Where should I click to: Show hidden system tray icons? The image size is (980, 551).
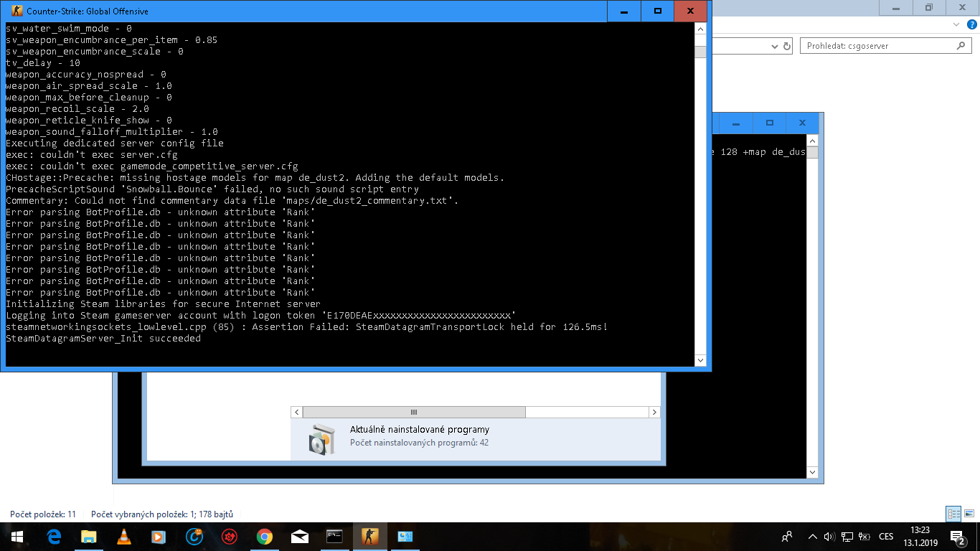click(x=812, y=536)
